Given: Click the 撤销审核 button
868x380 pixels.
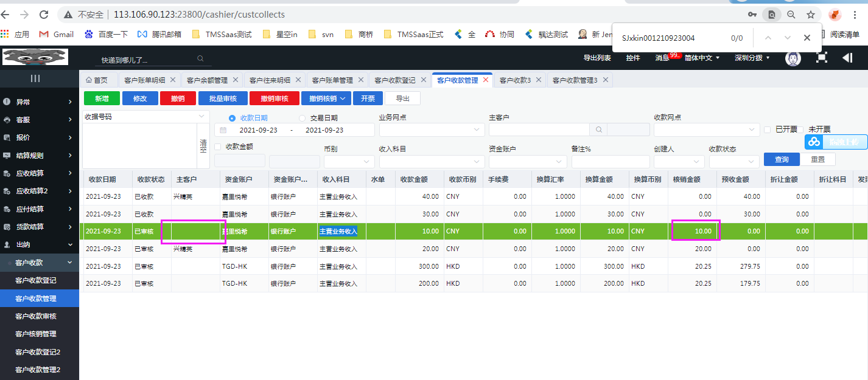Looking at the screenshot, I should (x=275, y=98).
